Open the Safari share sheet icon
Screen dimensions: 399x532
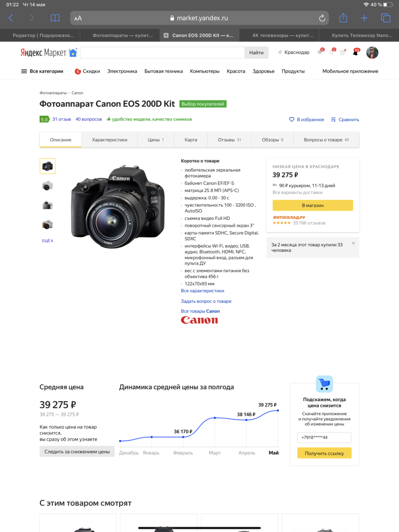click(343, 18)
